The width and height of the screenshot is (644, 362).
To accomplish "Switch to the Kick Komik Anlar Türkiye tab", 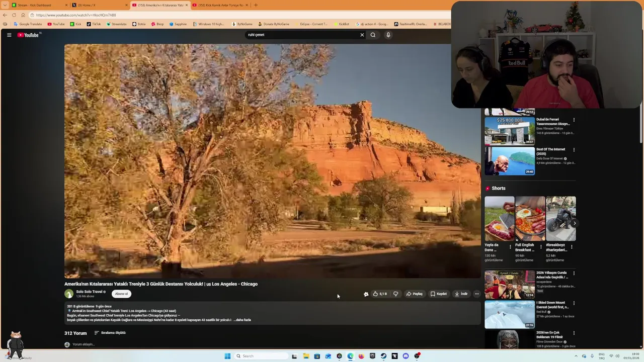I will pyautogui.click(x=219, y=5).
